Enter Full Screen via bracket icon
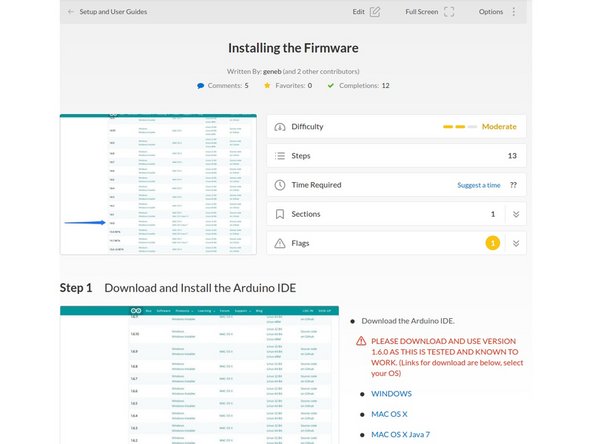Screen dimensions: 592x444 (x=449, y=12)
